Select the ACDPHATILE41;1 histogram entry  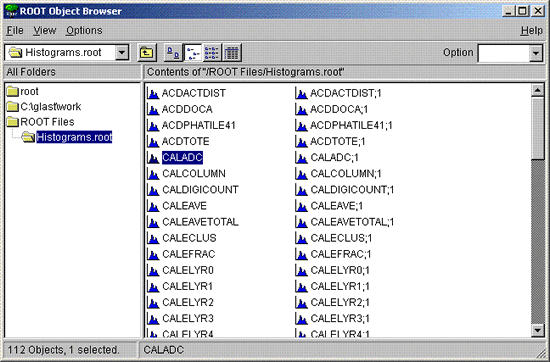tap(344, 126)
